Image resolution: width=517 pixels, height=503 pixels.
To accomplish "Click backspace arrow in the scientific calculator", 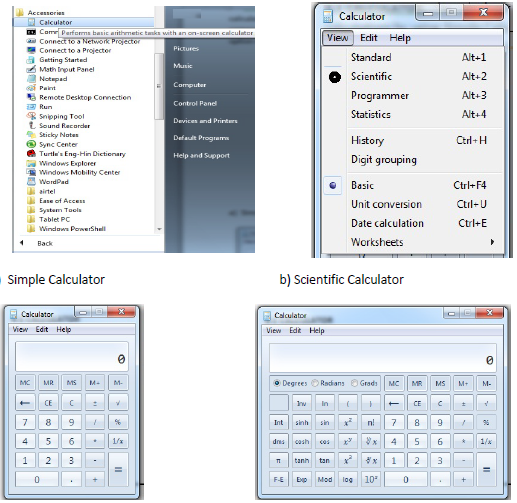I will [394, 404].
